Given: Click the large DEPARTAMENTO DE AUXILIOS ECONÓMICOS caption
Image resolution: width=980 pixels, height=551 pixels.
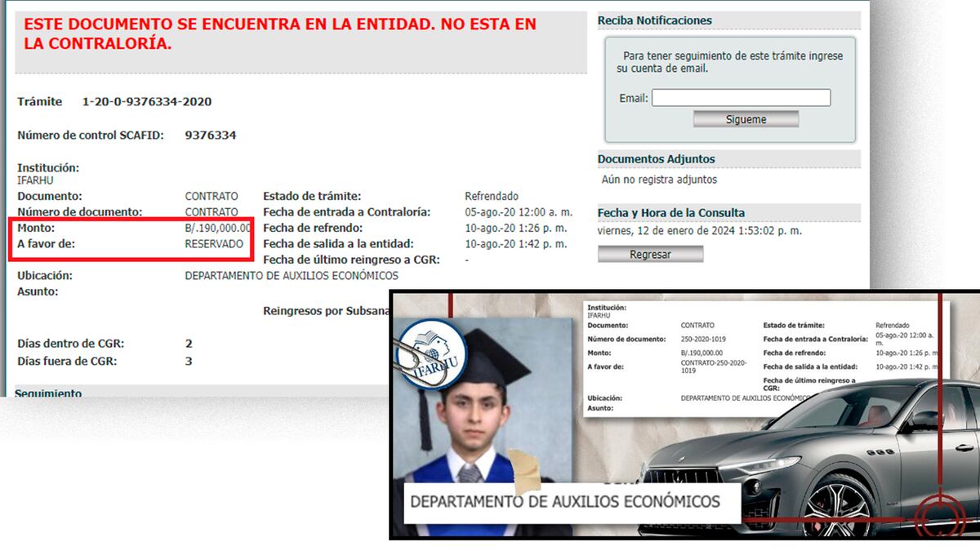Looking at the screenshot, I should click(x=565, y=501).
